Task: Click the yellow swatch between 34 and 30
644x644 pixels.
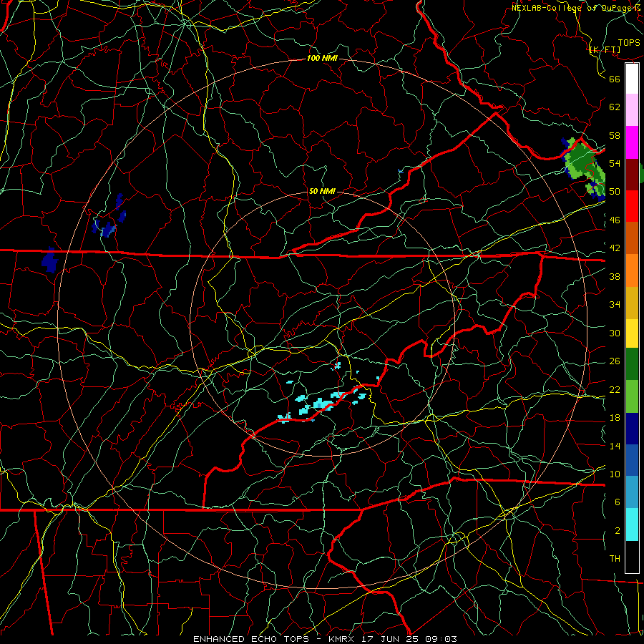Action: [632, 333]
